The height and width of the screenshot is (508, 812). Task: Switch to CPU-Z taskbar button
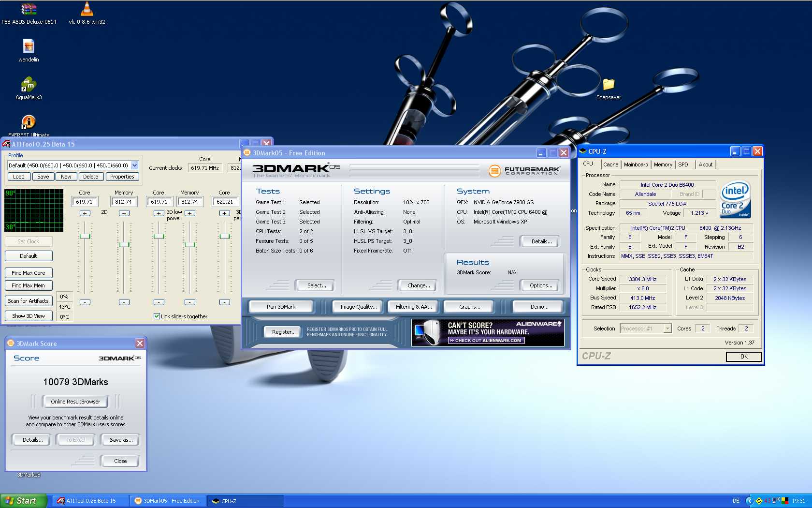click(245, 501)
